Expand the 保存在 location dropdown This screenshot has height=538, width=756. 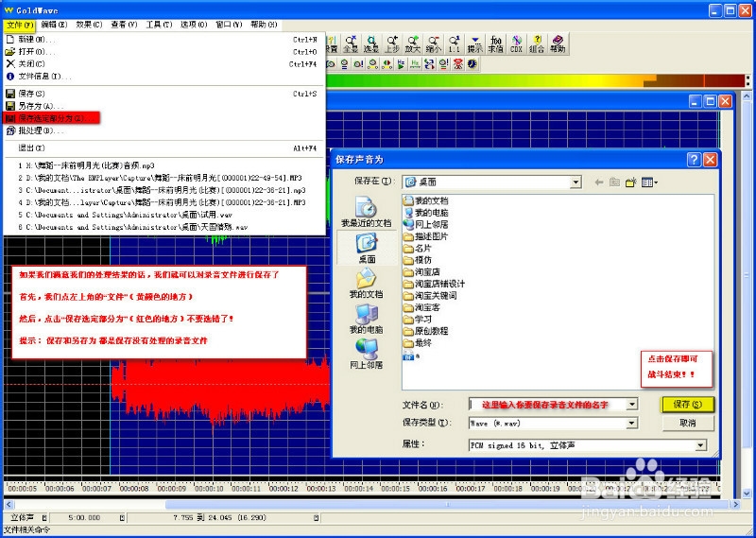[576, 182]
